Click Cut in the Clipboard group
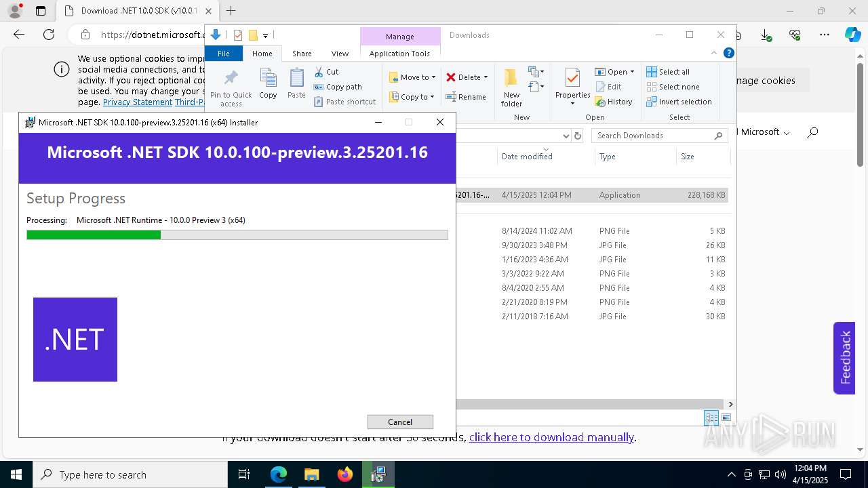The height and width of the screenshot is (488, 868). point(326,72)
